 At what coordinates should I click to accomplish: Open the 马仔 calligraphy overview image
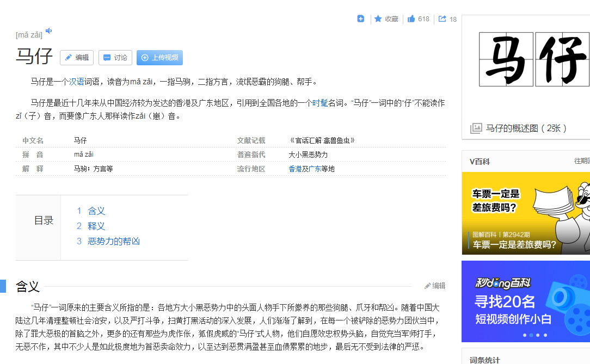[x=533, y=59]
